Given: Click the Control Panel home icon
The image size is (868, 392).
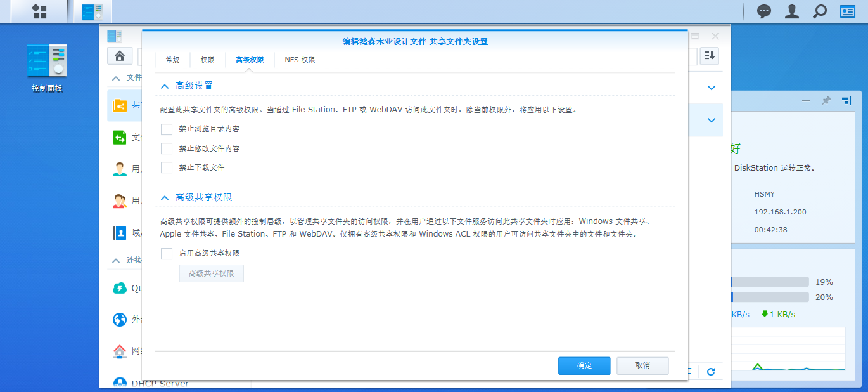Looking at the screenshot, I should point(120,56).
